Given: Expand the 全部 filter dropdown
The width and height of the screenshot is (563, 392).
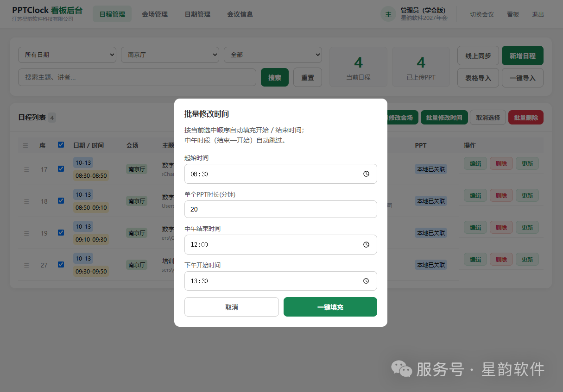Looking at the screenshot, I should click(x=273, y=55).
